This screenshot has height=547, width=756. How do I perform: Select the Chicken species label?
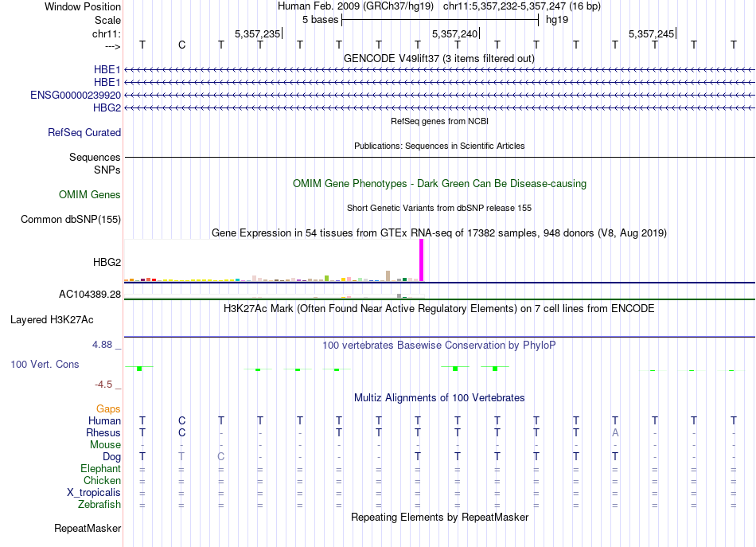pos(102,480)
